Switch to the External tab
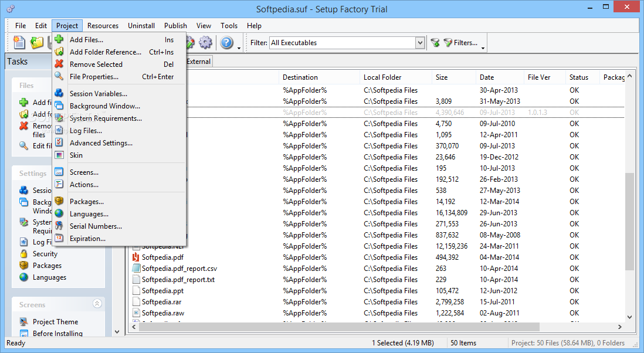The height and width of the screenshot is (353, 644). coord(199,61)
